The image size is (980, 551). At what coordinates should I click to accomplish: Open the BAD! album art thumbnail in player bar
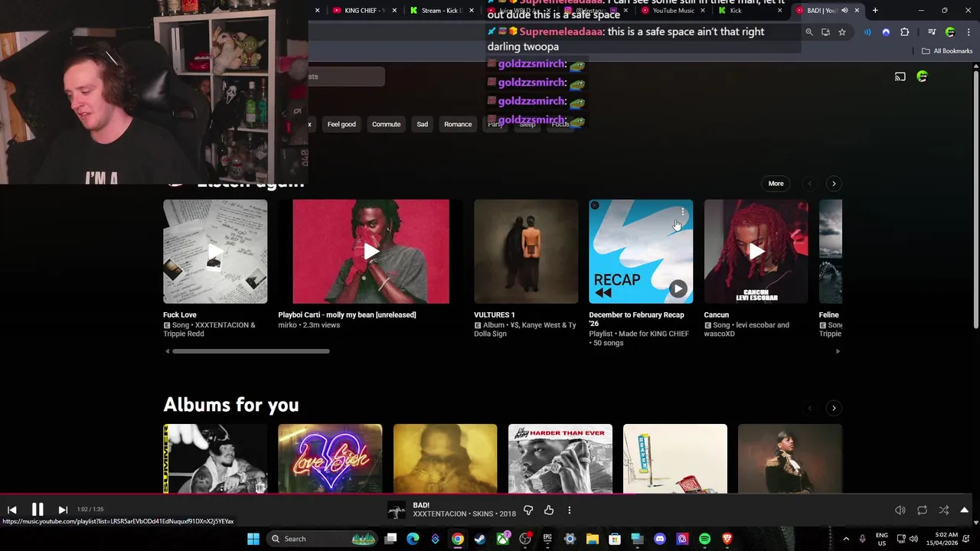[x=397, y=510]
